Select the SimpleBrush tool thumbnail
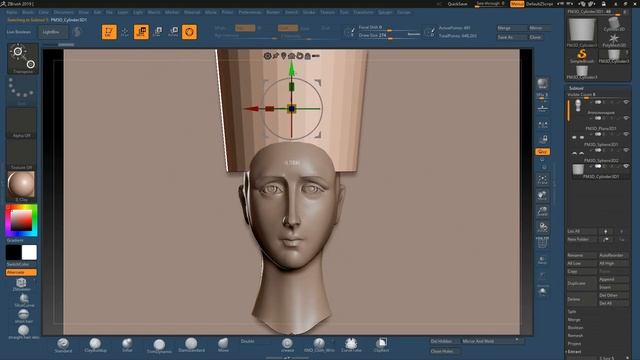Image resolution: width=640 pixels, height=360 pixels. [582, 56]
